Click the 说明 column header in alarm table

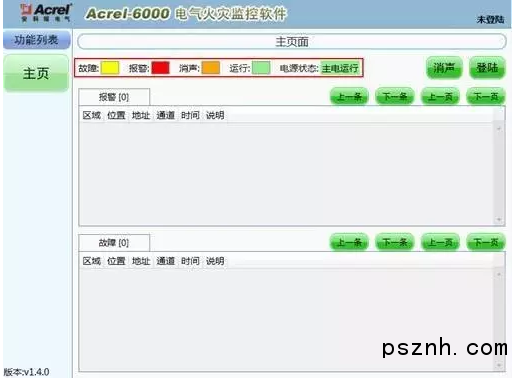point(215,115)
